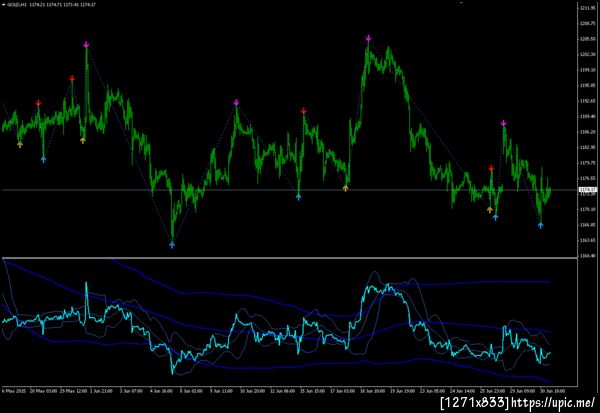This screenshot has height=413, width=600.
Task: Select red down arrow above the 15 Jun spike
Action: [x=303, y=111]
